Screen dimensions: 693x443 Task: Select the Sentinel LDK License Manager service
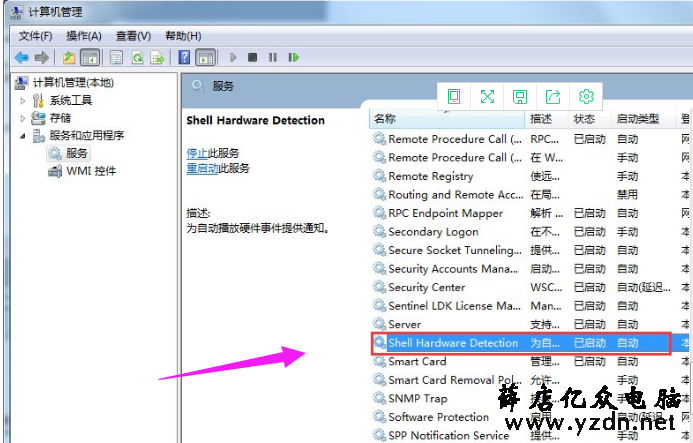(530, 306)
